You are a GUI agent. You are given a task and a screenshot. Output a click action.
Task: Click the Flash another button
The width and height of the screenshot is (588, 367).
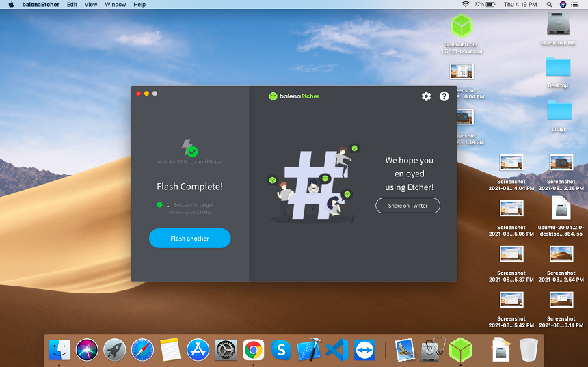pos(190,238)
